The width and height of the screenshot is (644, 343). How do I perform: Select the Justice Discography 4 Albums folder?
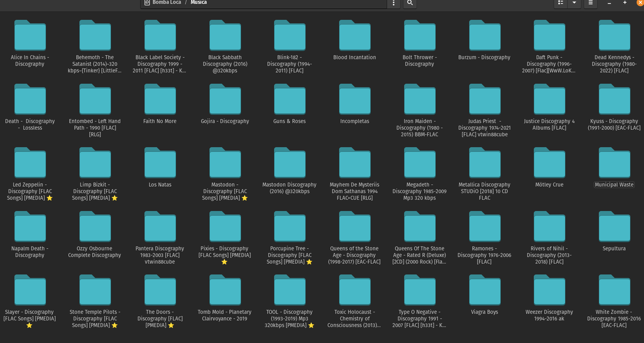pos(550,99)
